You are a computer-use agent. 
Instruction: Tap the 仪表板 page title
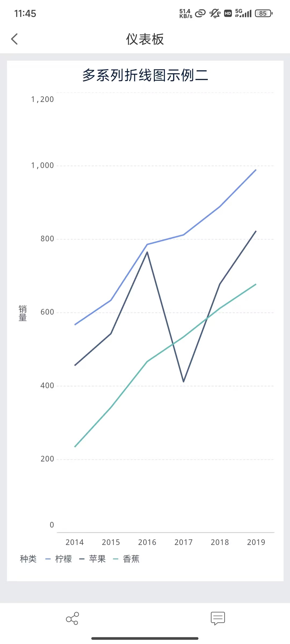(145, 39)
